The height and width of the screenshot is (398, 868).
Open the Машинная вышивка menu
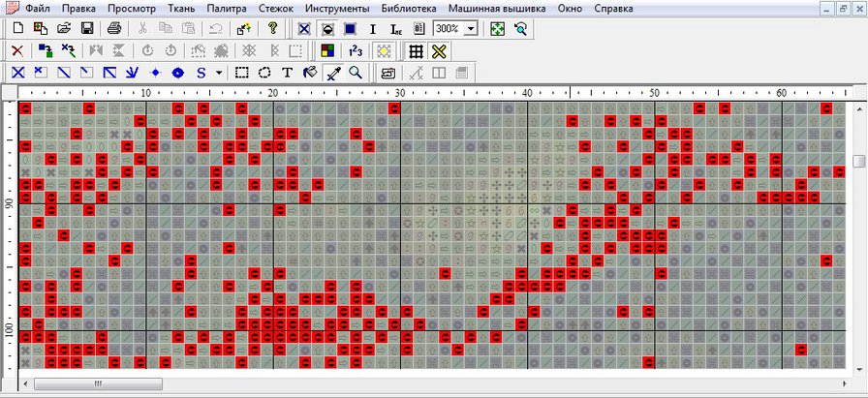tap(496, 9)
